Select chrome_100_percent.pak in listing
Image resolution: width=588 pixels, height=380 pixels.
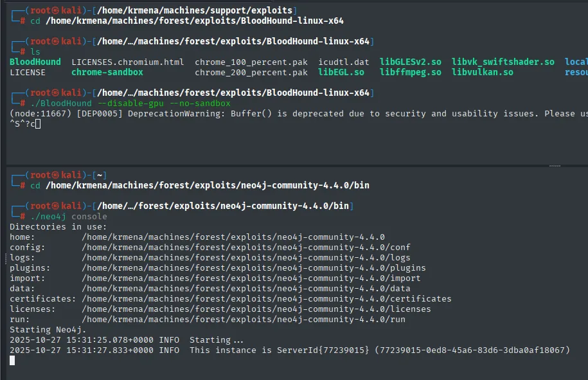[251, 62]
